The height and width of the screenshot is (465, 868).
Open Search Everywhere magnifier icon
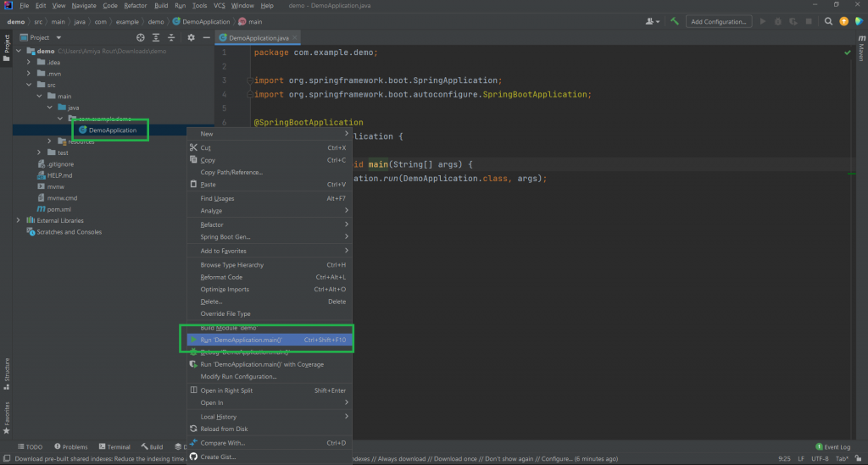click(828, 21)
